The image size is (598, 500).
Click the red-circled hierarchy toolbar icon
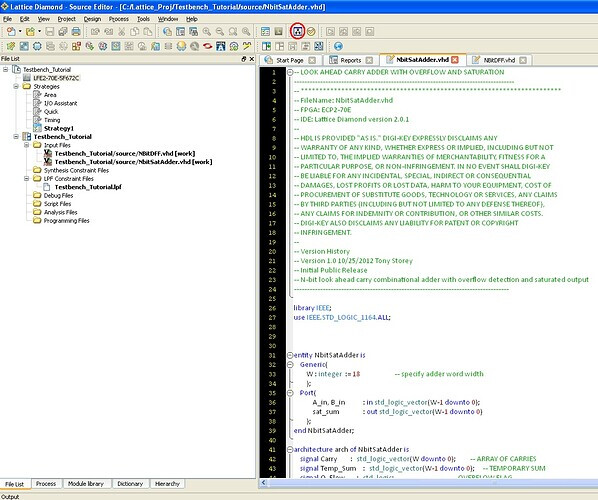[x=297, y=31]
